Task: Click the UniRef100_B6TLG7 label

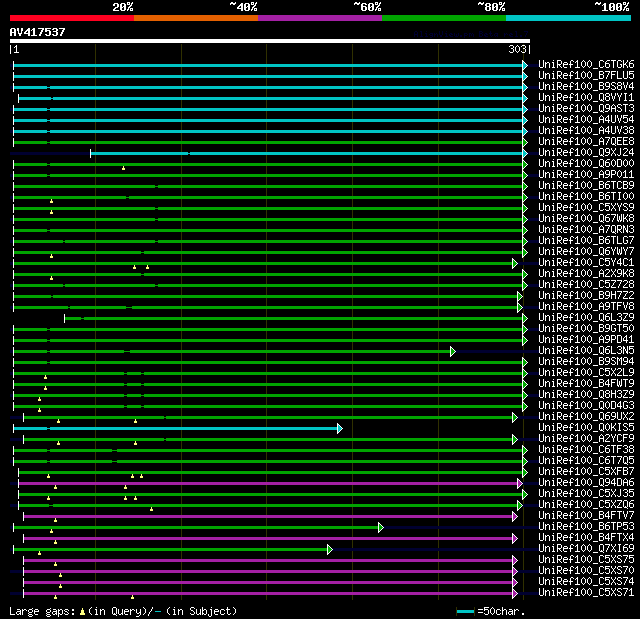Action: pyautogui.click(x=586, y=241)
